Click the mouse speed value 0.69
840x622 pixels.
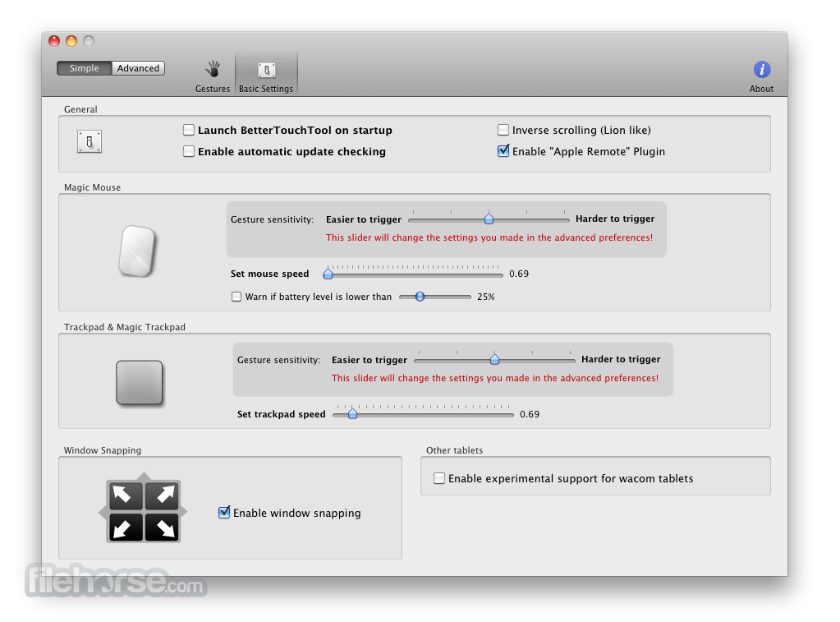pyautogui.click(x=519, y=274)
